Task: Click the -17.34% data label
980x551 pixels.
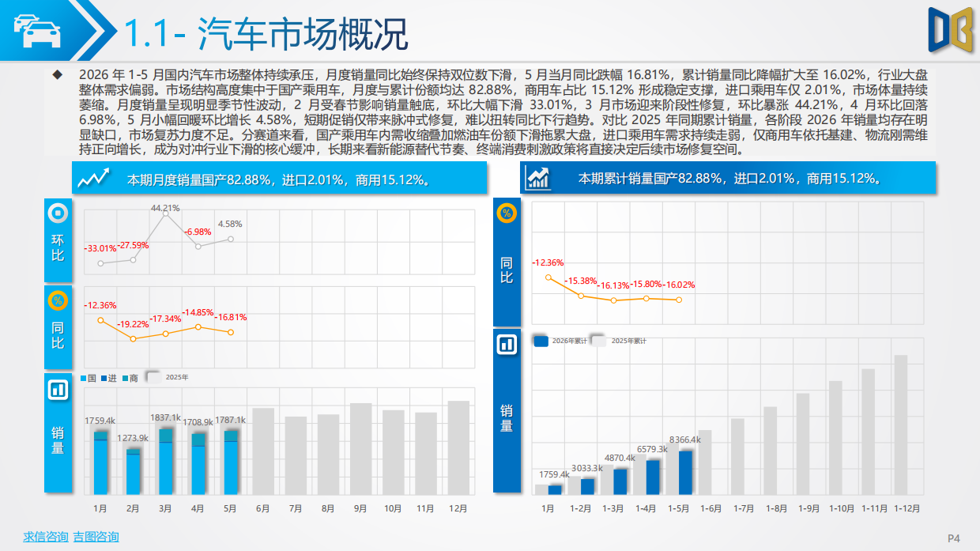Action: coord(165,319)
